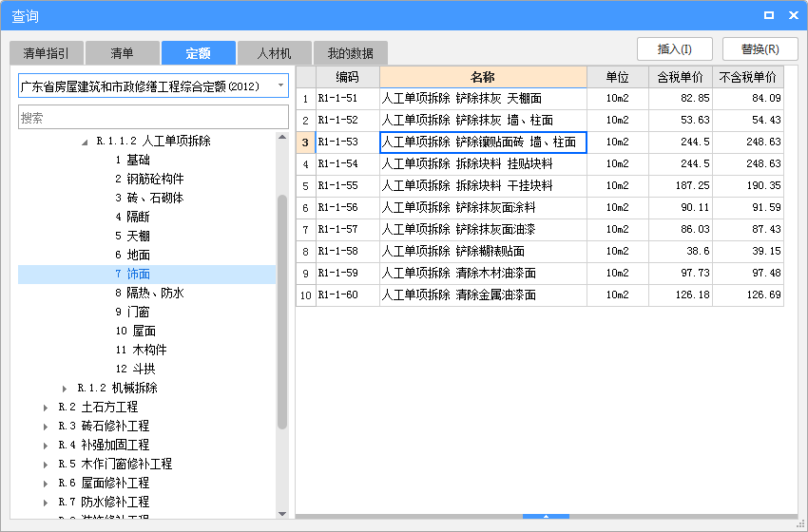Maximize the 查询 dialog window
This screenshot has width=808, height=532.
(x=769, y=15)
